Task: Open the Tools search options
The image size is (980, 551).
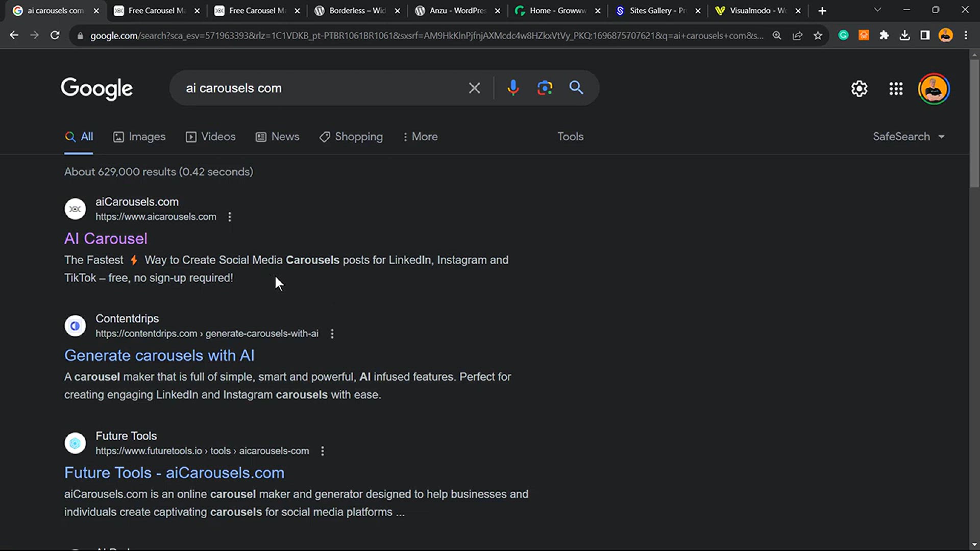Action: point(570,137)
